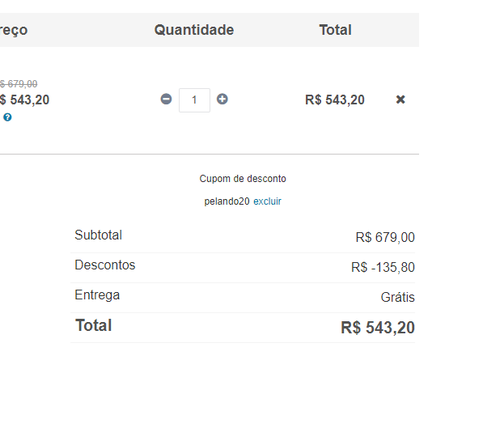
Task: Select the Entrega row label
Action: (x=97, y=295)
